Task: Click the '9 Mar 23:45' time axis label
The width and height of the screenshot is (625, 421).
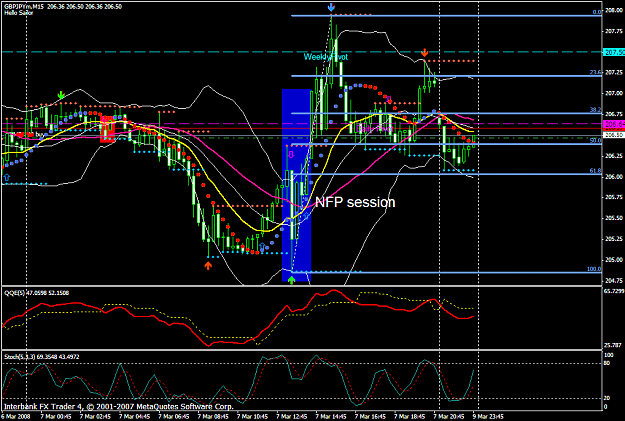Action: [489, 417]
